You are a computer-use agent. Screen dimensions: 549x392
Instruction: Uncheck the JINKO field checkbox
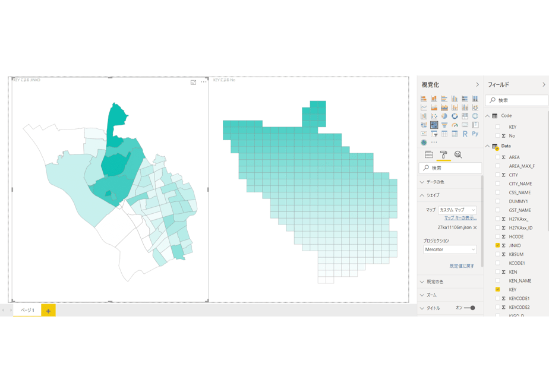(497, 245)
